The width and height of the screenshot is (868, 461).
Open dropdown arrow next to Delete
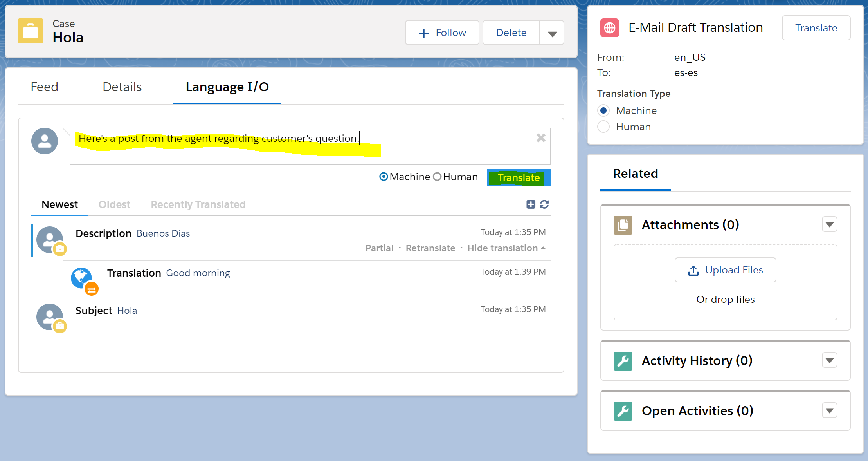point(552,33)
